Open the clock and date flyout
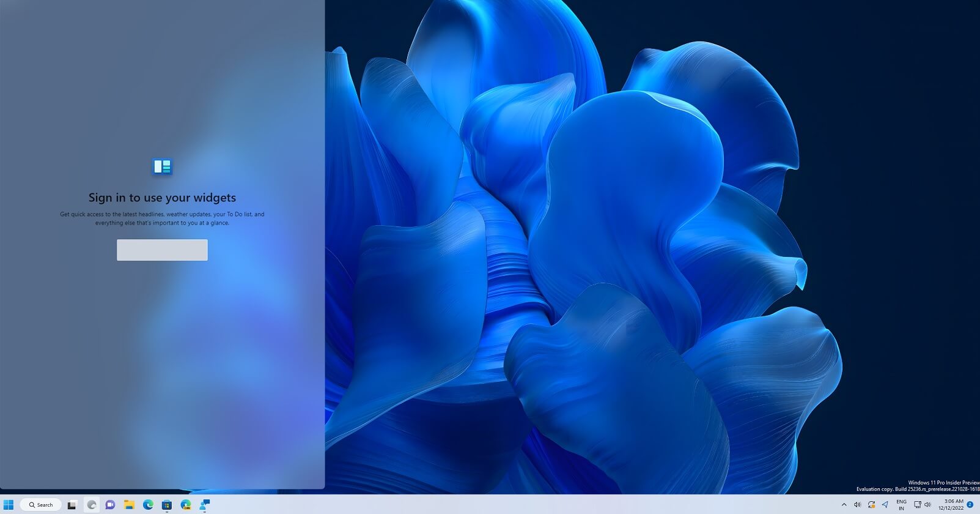Image resolution: width=980 pixels, height=514 pixels. click(x=951, y=505)
